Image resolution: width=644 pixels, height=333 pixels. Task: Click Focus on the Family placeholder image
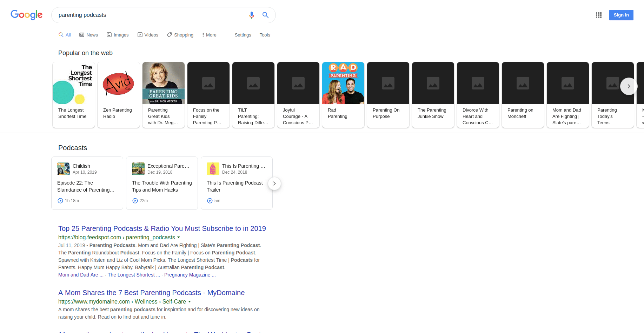tap(208, 83)
